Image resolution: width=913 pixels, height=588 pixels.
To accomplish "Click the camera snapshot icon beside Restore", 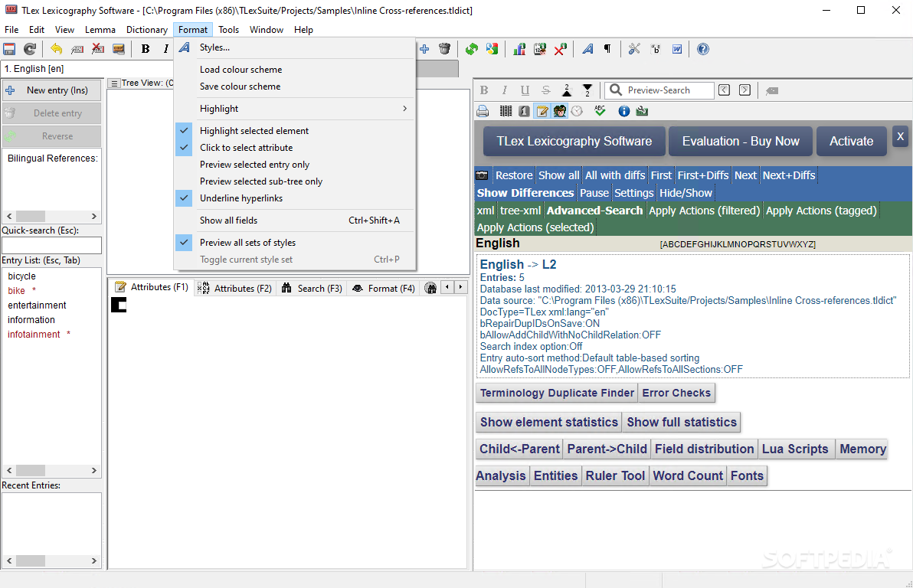I will [x=482, y=175].
